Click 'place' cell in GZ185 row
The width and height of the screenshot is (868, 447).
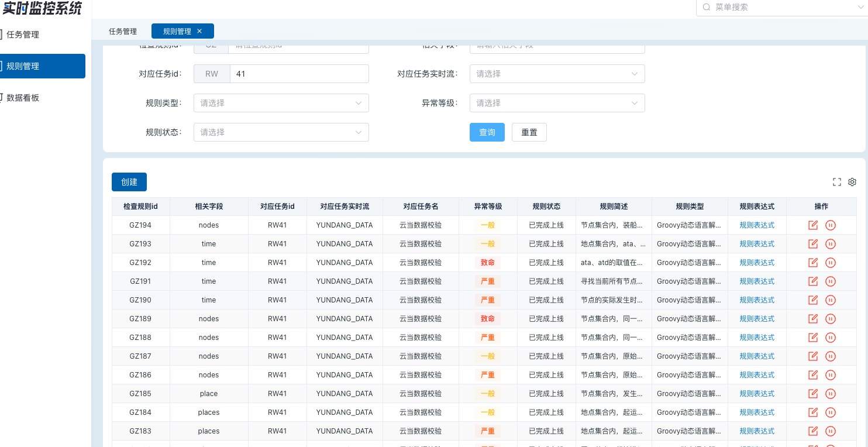[209, 394]
